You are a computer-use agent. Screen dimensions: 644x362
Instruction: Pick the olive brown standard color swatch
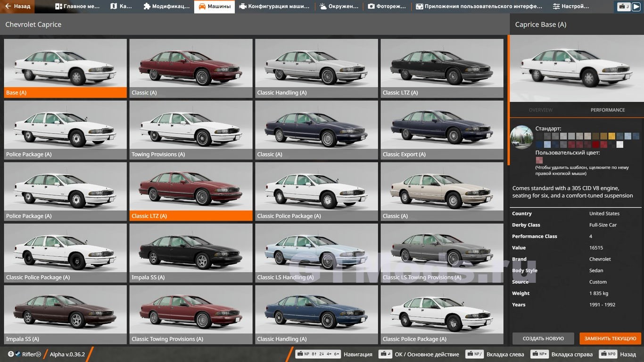pos(596,136)
